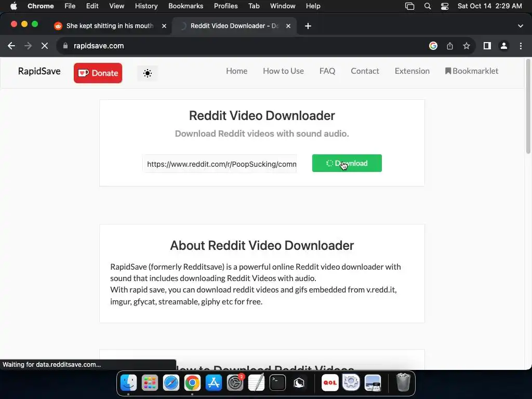Open the File menu

(x=70, y=6)
